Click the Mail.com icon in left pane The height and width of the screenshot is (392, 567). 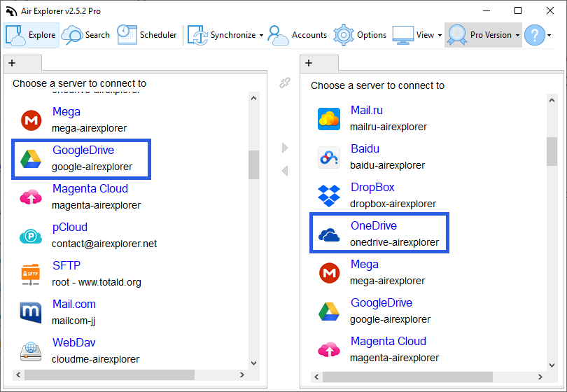point(31,312)
